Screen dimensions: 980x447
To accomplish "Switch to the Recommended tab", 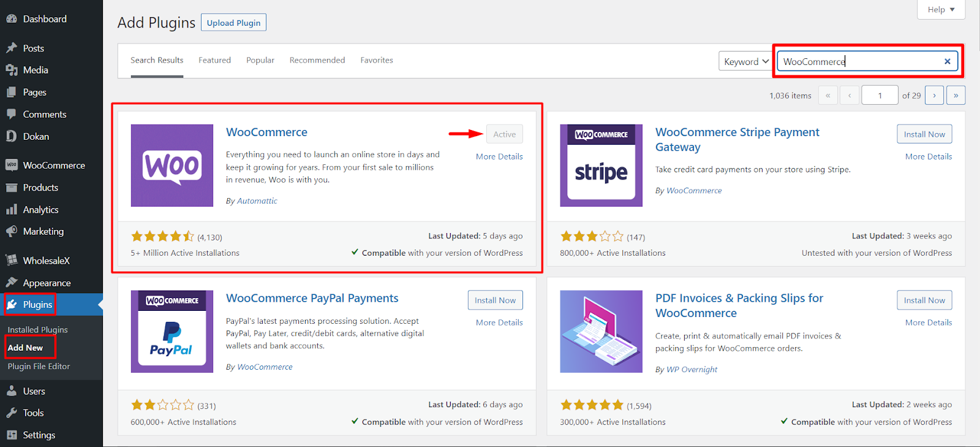I will coord(317,60).
